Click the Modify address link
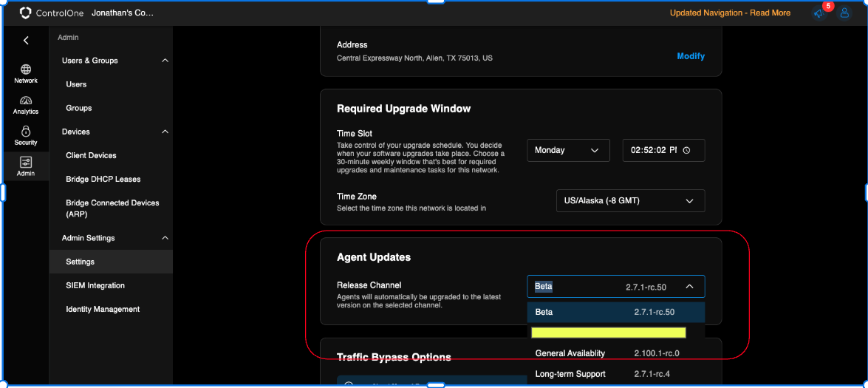This screenshot has width=868, height=388. 691,56
